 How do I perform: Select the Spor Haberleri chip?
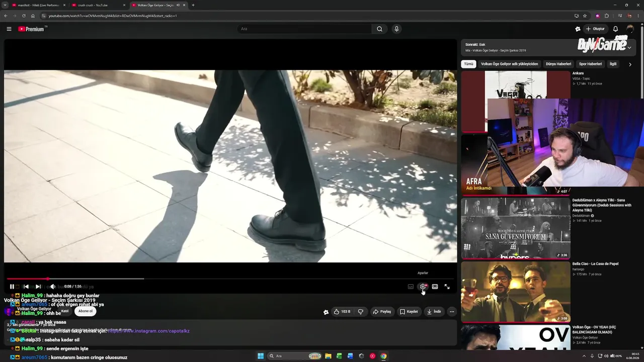tap(590, 64)
